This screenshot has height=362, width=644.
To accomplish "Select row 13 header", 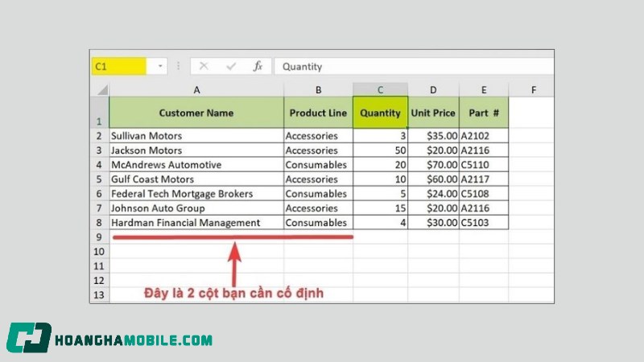I will [99, 294].
